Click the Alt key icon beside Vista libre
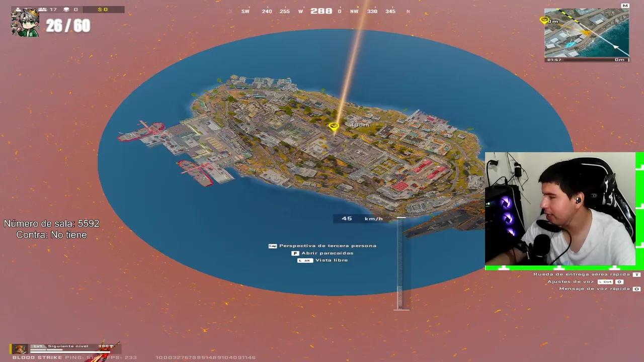The width and height of the screenshot is (644, 362). [305, 260]
